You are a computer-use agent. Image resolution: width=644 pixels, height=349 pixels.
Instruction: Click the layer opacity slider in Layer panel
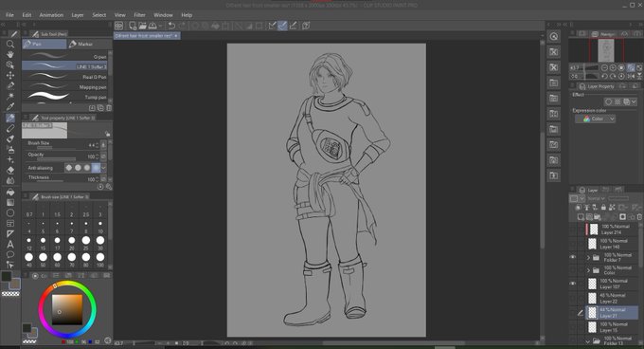tap(618, 198)
